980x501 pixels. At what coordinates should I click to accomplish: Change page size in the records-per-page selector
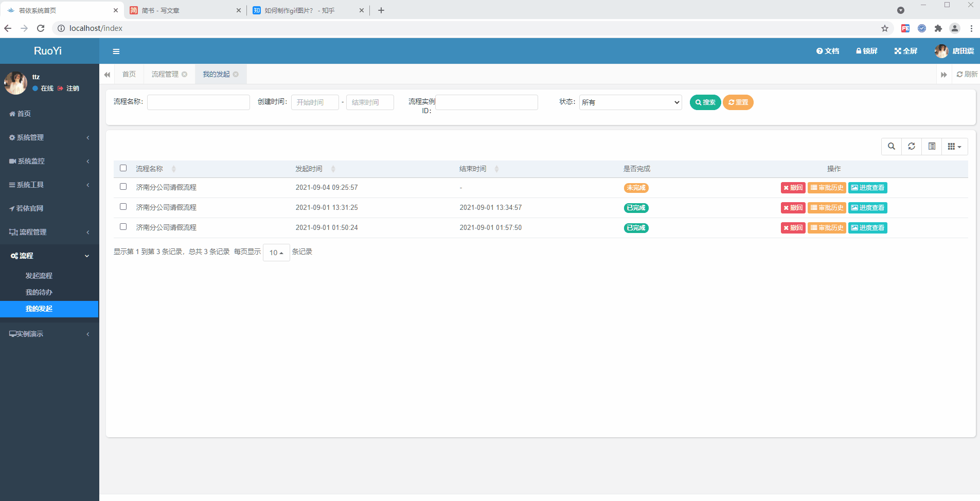pos(276,252)
